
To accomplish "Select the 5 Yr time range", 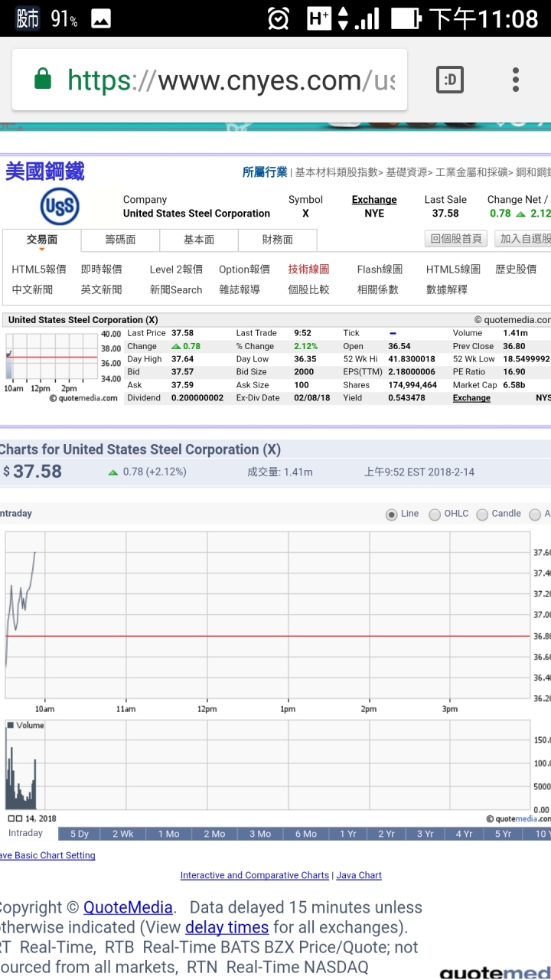I will tap(503, 834).
